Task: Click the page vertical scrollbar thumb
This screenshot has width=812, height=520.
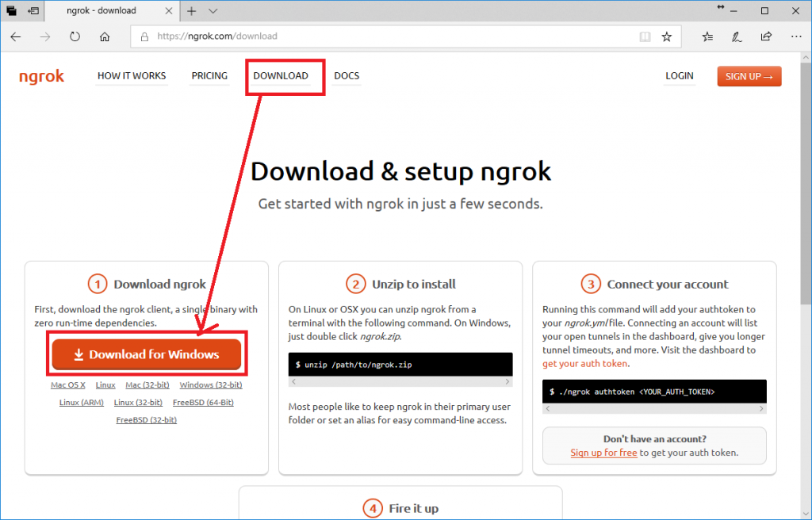Action: click(806, 184)
